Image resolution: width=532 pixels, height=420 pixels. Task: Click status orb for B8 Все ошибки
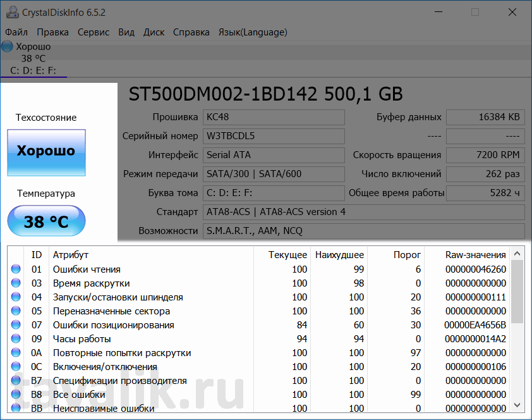tap(16, 394)
